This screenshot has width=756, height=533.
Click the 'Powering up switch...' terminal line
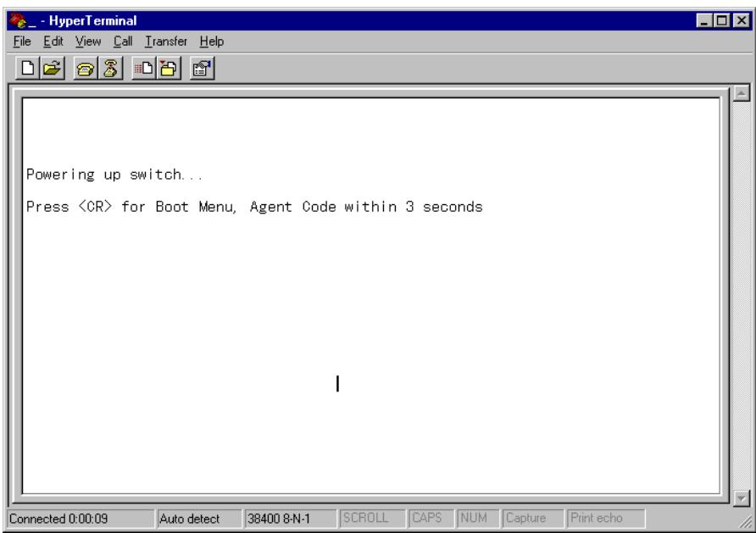[x=114, y=174]
